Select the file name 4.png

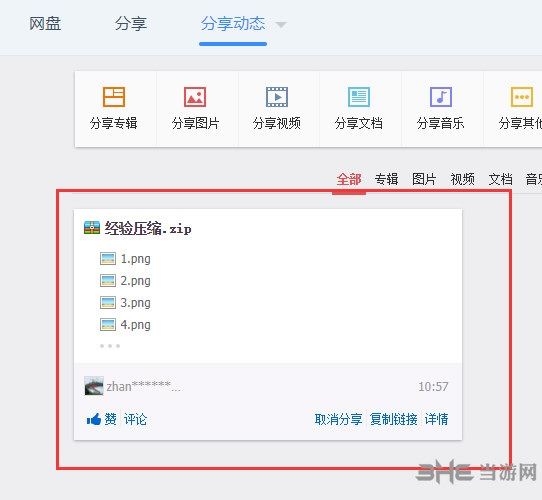click(x=136, y=325)
